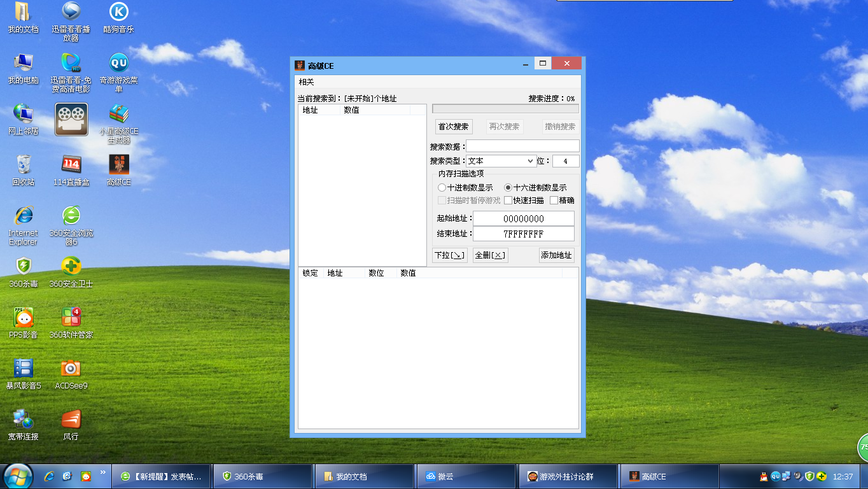Switch to 游戏外挂讨论群 taskbar window
Screen dimensions: 868x489
click(x=566, y=476)
